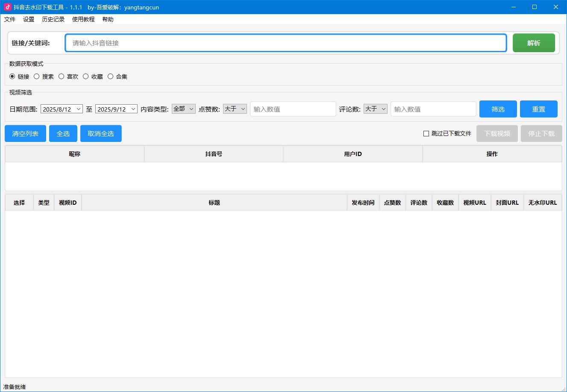Click the 下载视频 button
This screenshot has width=567, height=392.
(x=497, y=133)
